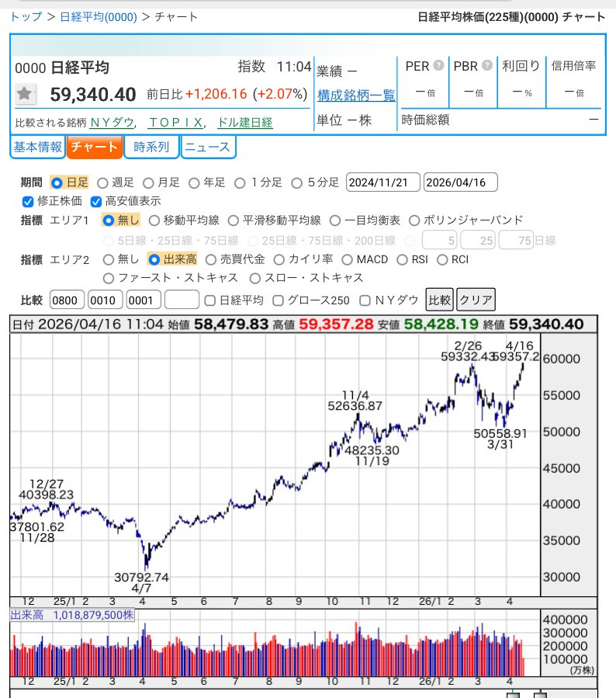Select the 月足 period radio button
This screenshot has height=698, width=616.
(148, 183)
